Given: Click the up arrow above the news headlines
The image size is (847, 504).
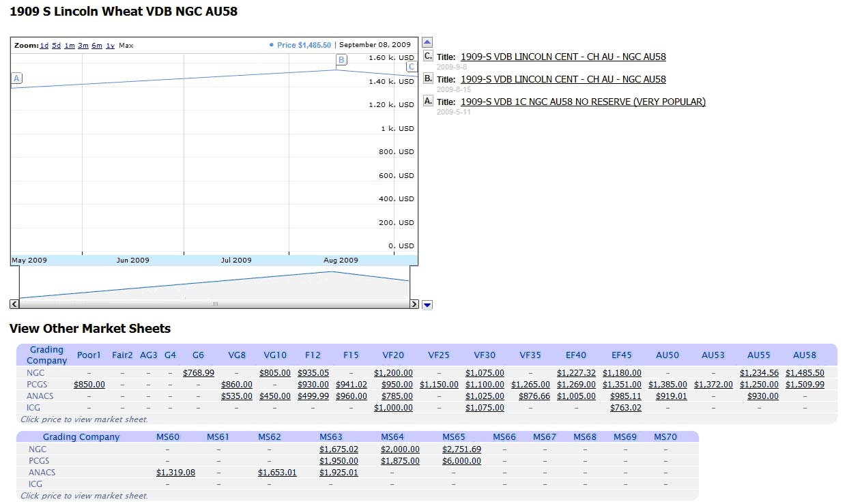Looking at the screenshot, I should [x=427, y=42].
